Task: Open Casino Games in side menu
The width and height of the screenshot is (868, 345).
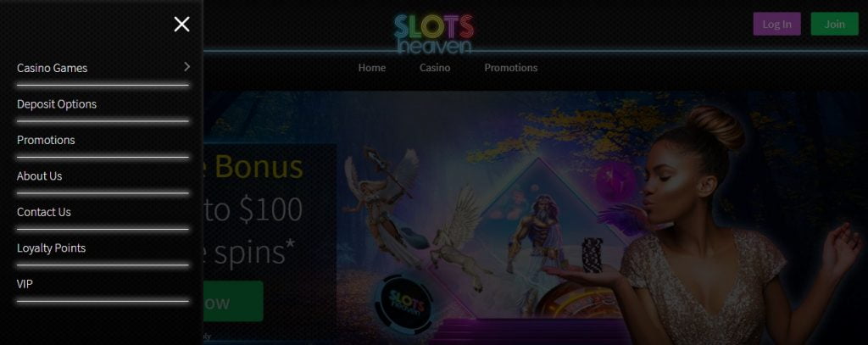Action: point(52,68)
